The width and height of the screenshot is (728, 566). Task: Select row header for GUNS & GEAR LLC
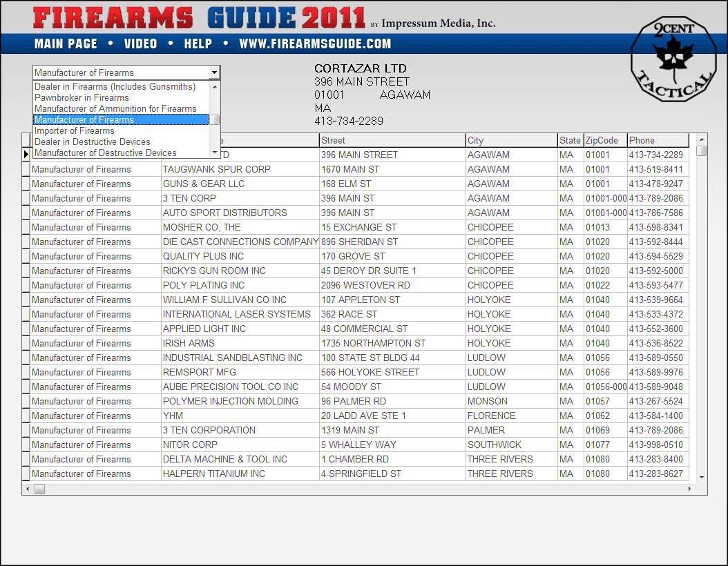pos(26,184)
